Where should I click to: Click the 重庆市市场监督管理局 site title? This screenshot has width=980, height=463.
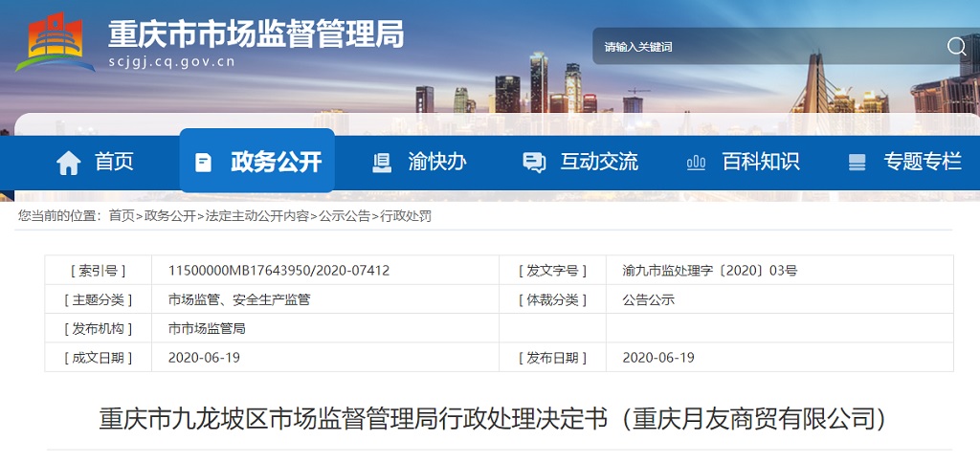coord(256,34)
